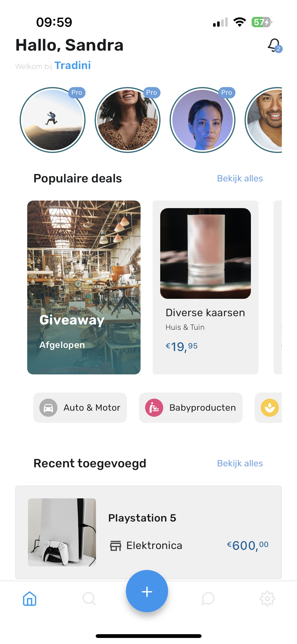Select the Auto & Motor category

pyautogui.click(x=80, y=407)
